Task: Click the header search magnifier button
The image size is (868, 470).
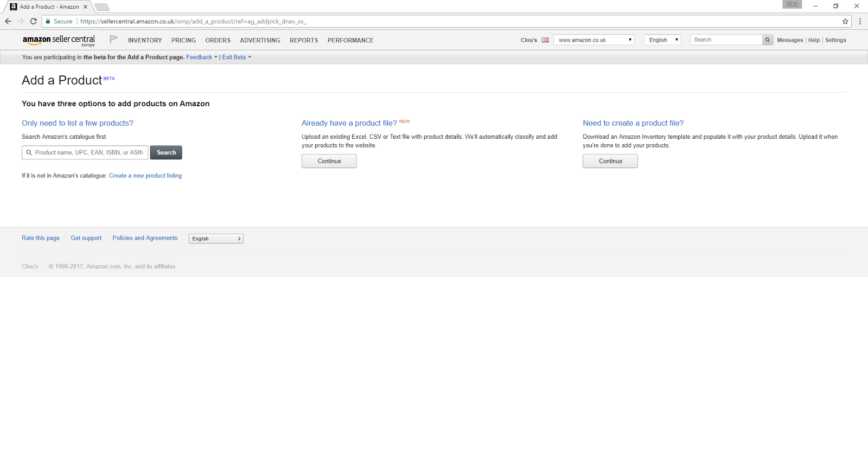Action: pos(768,40)
